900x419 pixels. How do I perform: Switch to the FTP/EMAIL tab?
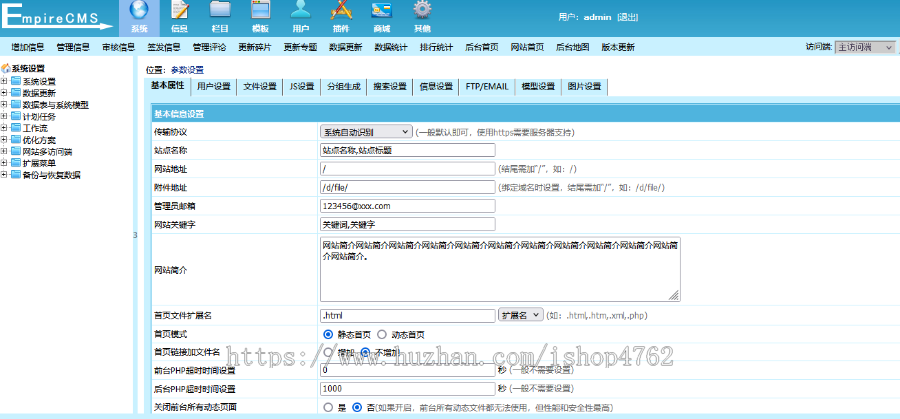487,87
